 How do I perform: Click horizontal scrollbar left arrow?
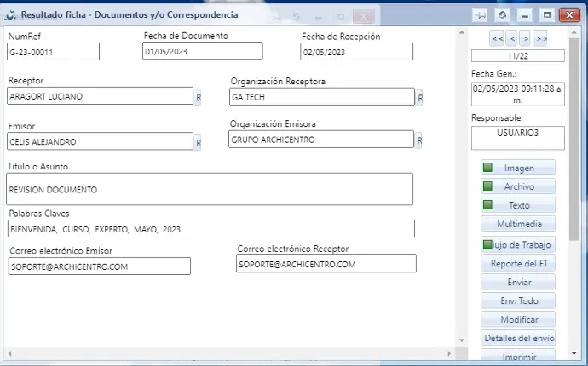[10, 353]
